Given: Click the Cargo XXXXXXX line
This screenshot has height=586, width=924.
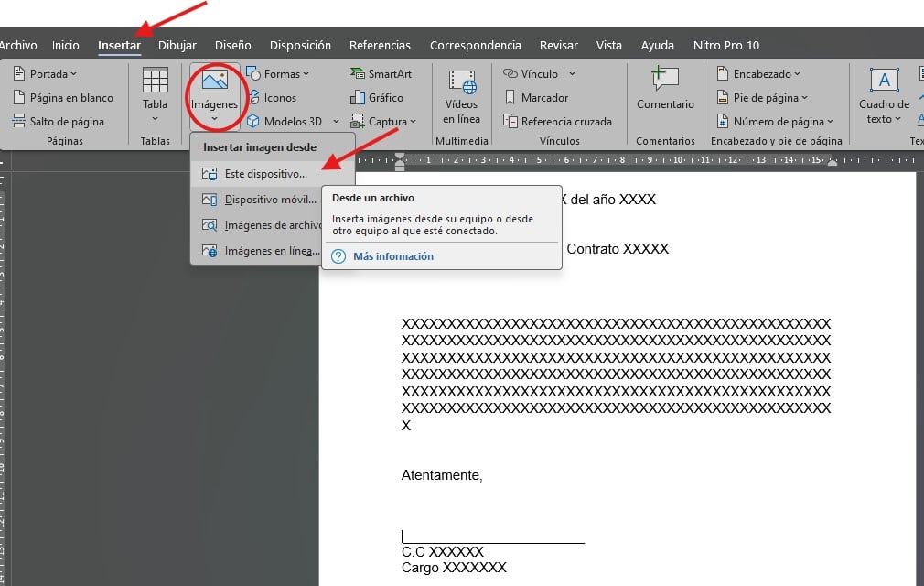Looking at the screenshot, I should point(454,568).
